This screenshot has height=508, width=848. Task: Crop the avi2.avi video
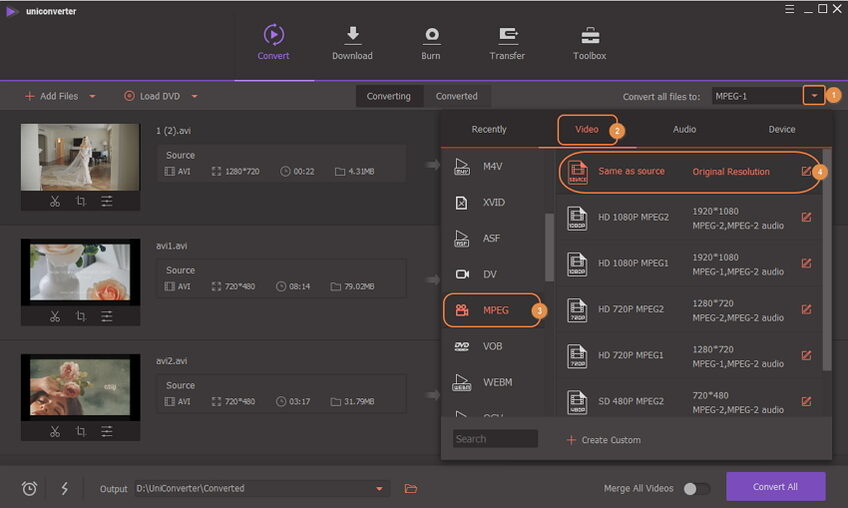[x=81, y=431]
